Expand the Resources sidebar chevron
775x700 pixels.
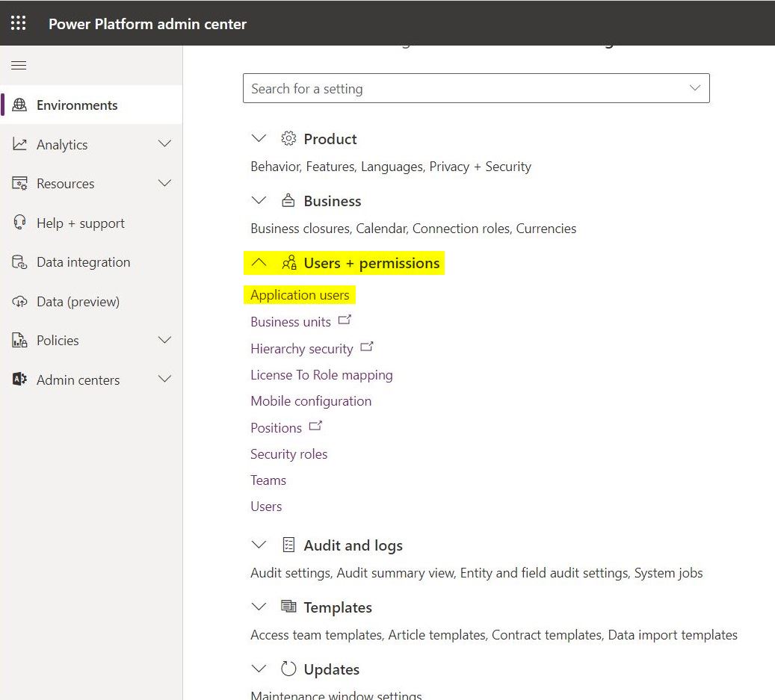pos(164,183)
